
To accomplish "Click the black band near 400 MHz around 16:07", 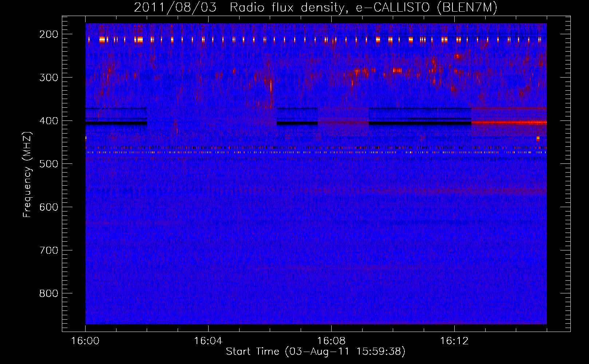I will (297, 123).
